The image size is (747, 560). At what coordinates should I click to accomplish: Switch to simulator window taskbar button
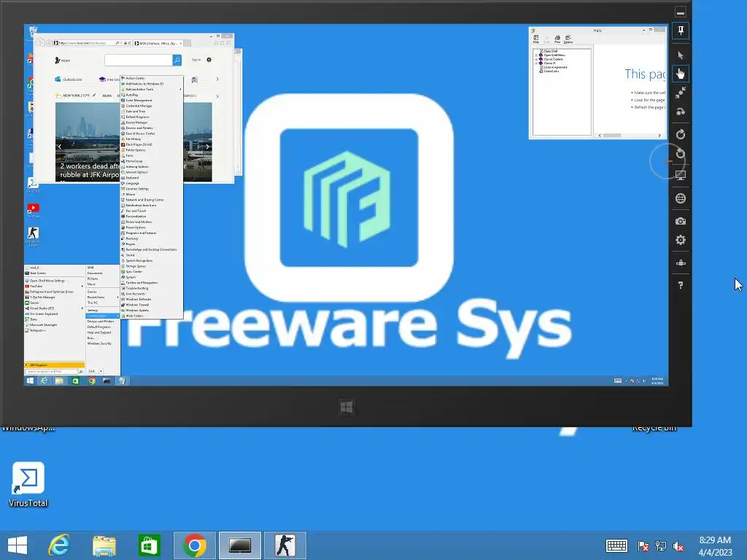coord(239,545)
